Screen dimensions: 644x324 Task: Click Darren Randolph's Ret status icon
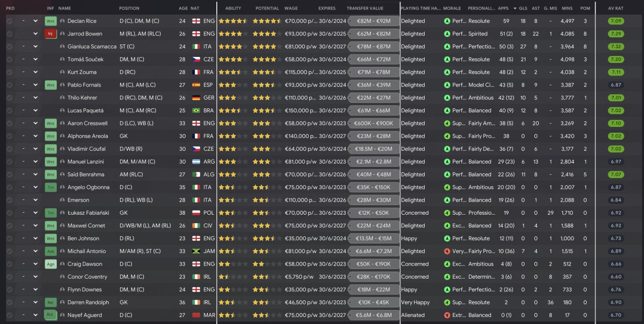coord(50,303)
